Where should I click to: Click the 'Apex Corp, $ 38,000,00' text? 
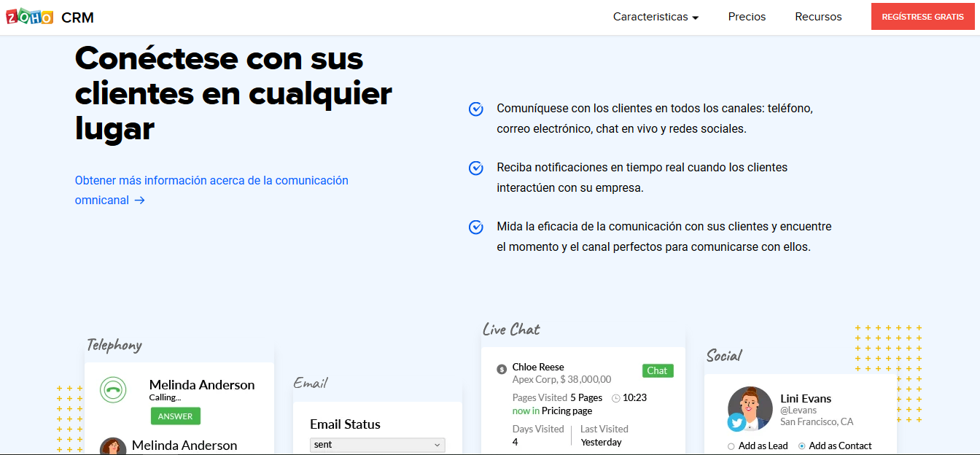tap(562, 379)
